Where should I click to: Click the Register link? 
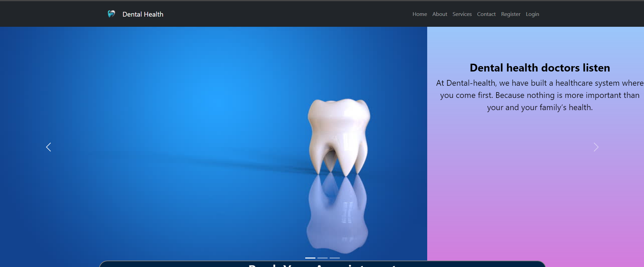pos(511,14)
